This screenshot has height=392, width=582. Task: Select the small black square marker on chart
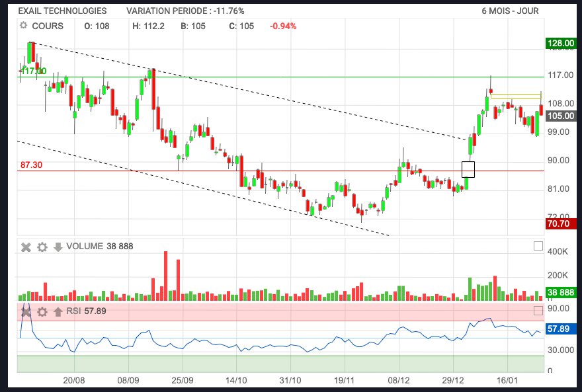[468, 169]
